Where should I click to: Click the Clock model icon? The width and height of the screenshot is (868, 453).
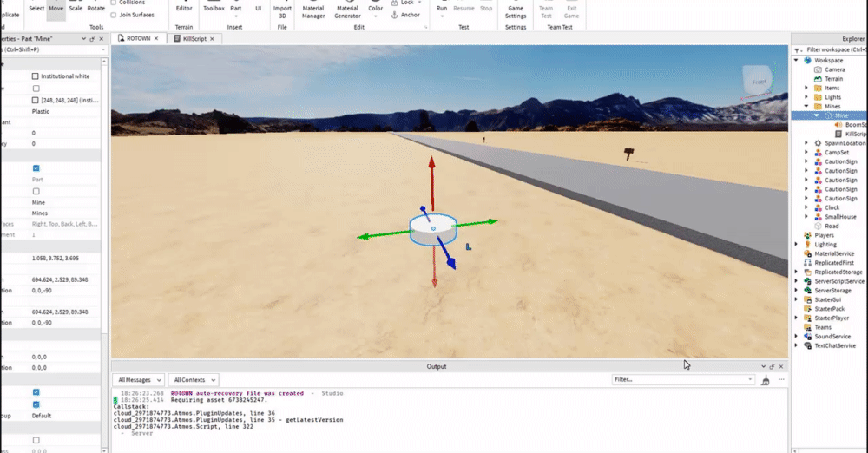(x=818, y=207)
